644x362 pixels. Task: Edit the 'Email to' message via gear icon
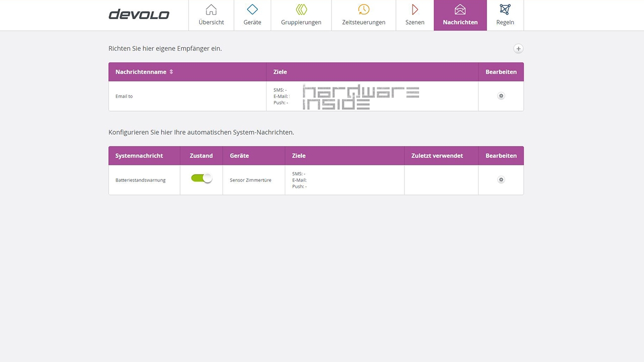pyautogui.click(x=501, y=96)
